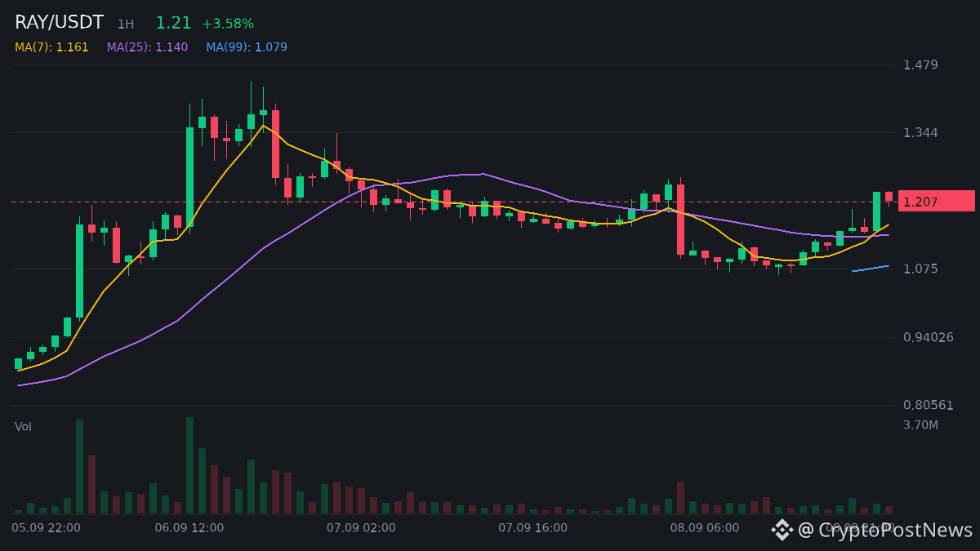The height and width of the screenshot is (551, 980).
Task: Click the +3.58% change percentage
Action: [228, 24]
